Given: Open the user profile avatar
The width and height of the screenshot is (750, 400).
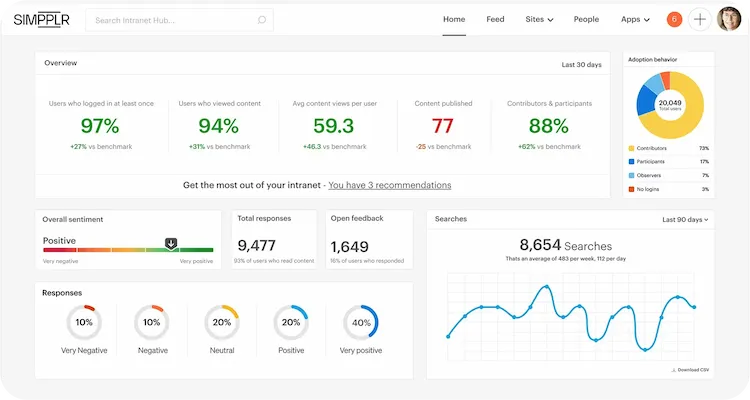Looking at the screenshot, I should point(728,19).
